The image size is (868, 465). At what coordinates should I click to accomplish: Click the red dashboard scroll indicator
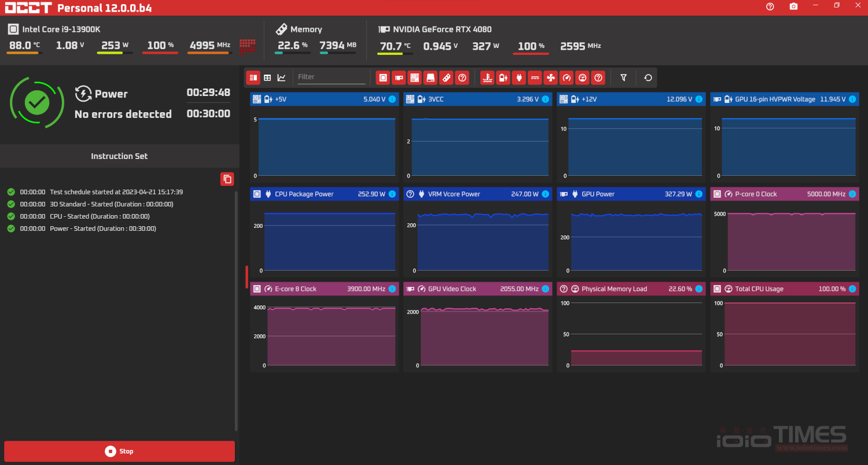[247, 277]
